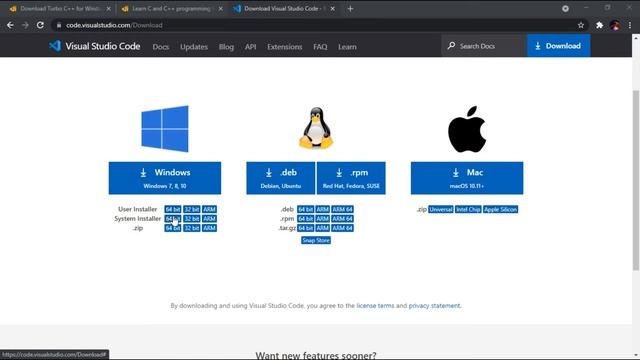This screenshot has height=360, width=640.
Task: Choose Mac .zip Intel Chip
Action: pos(468,209)
